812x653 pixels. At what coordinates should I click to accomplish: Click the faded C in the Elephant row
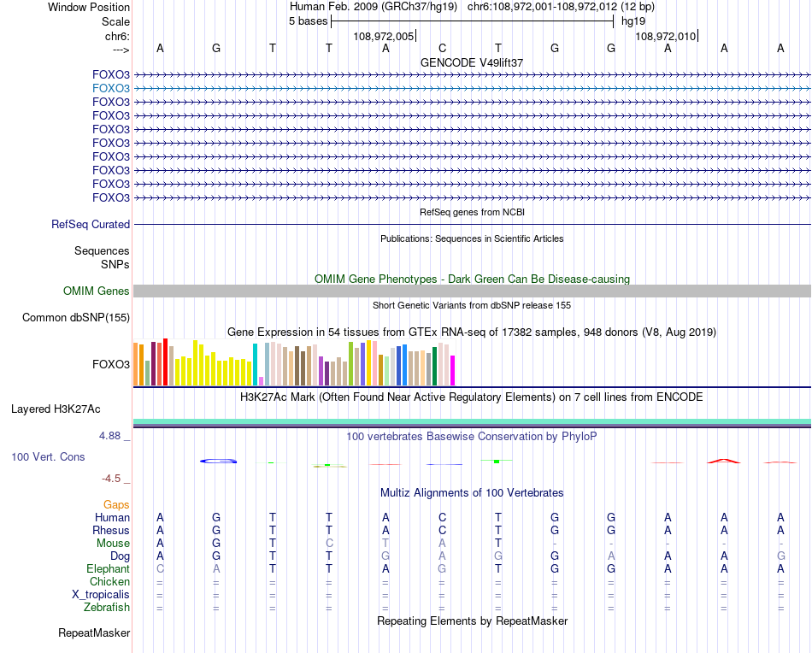[x=160, y=568]
